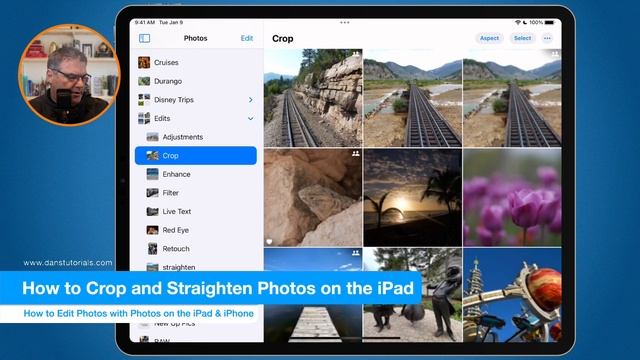Tap shared icon on dock photo
This screenshot has width=640, height=360.
356,253
